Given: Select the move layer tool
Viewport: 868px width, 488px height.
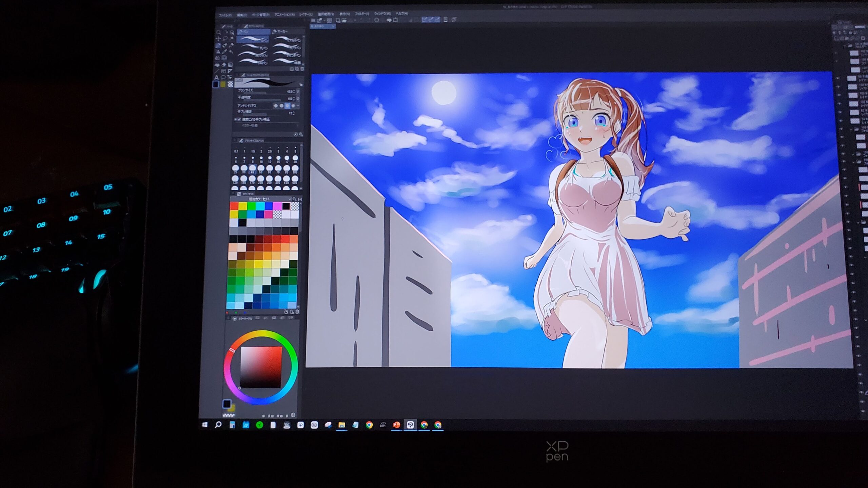Looking at the screenshot, I should point(218,39).
